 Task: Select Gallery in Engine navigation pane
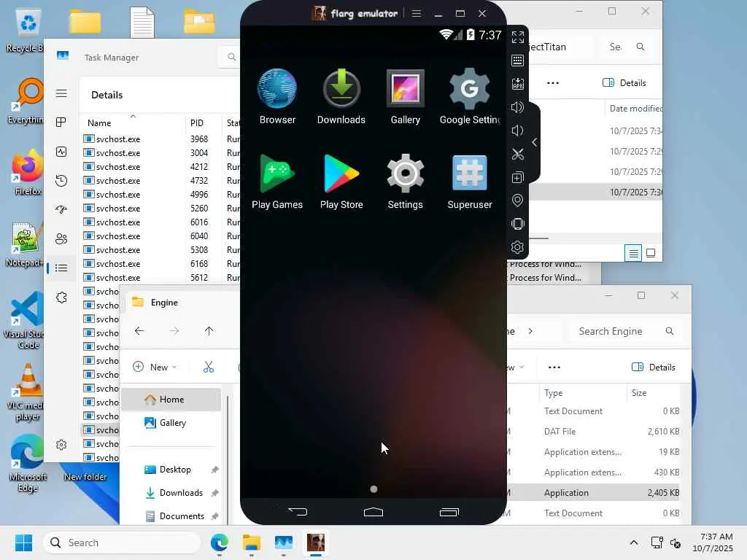point(171,422)
